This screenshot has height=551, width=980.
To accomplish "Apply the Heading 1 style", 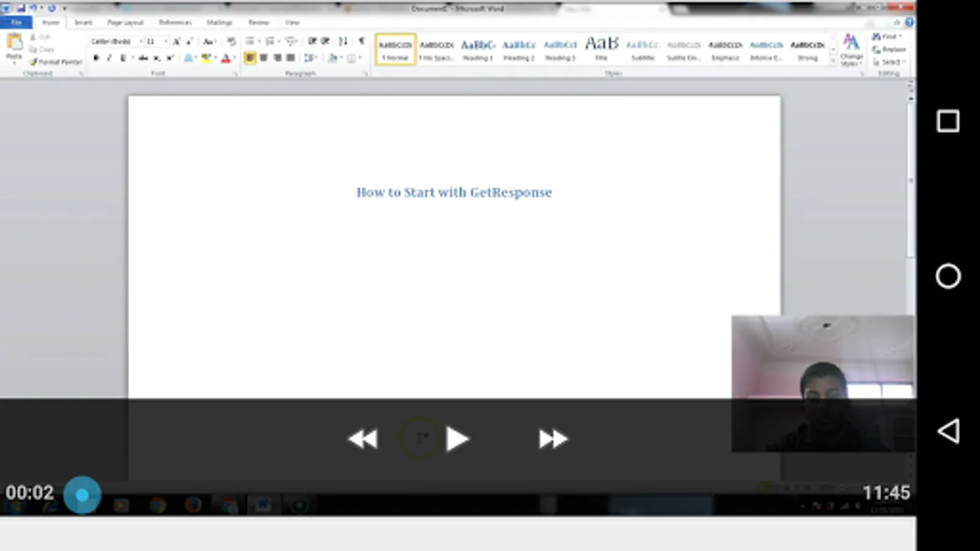I will pos(478,49).
